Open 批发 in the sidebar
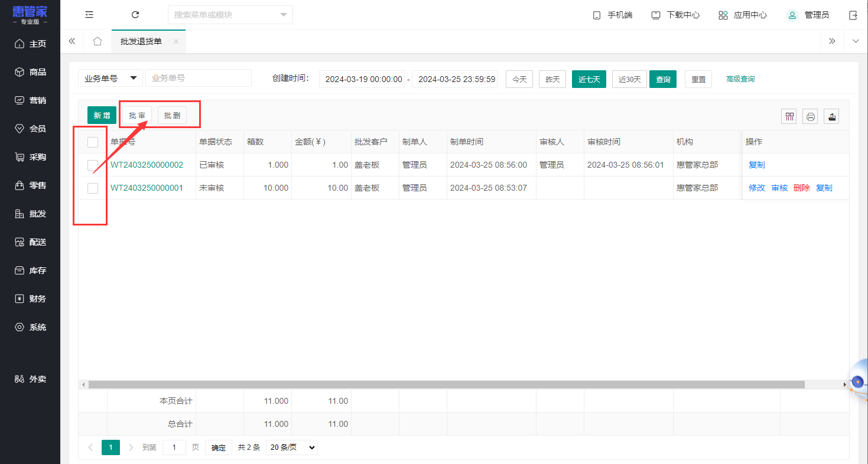Viewport: 868px width, 464px height. (30, 214)
